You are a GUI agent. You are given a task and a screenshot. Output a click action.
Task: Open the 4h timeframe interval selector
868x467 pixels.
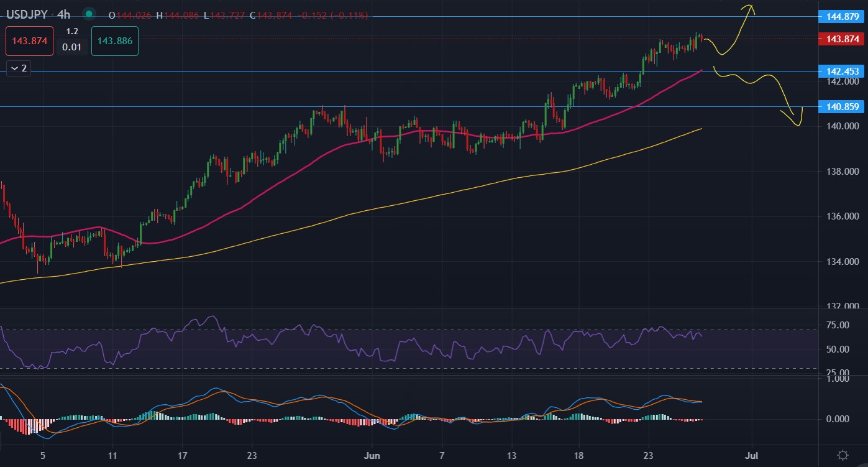(65, 15)
